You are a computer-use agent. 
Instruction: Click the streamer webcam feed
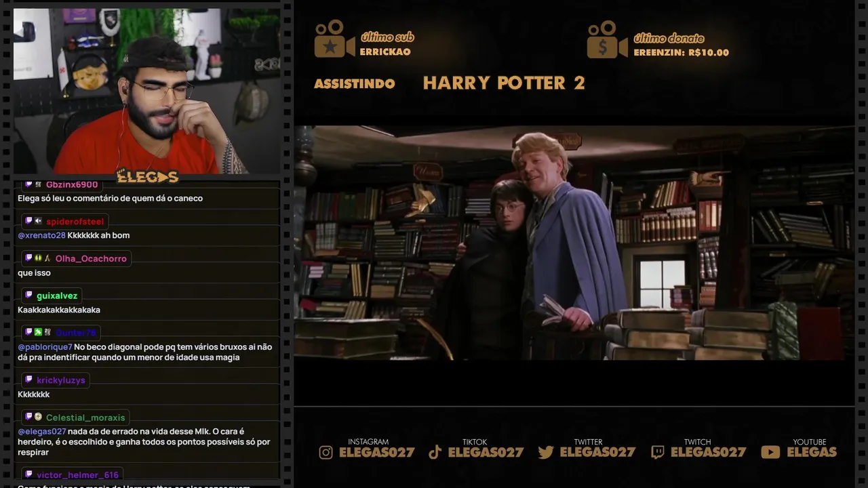click(146, 91)
